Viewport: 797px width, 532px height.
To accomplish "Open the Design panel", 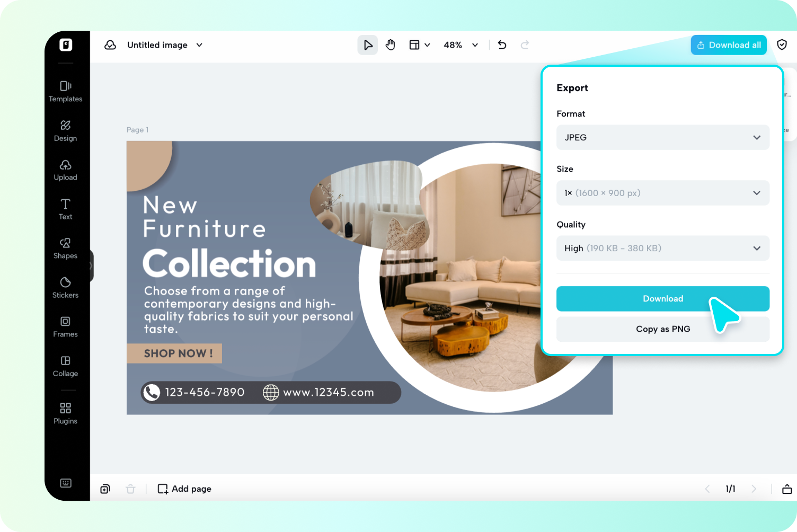I will click(66, 130).
